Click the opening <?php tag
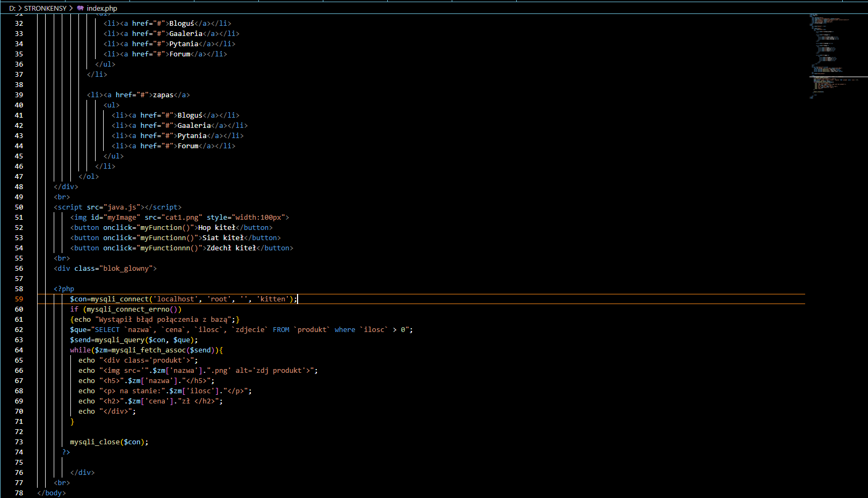This screenshot has height=498, width=868. [x=64, y=289]
